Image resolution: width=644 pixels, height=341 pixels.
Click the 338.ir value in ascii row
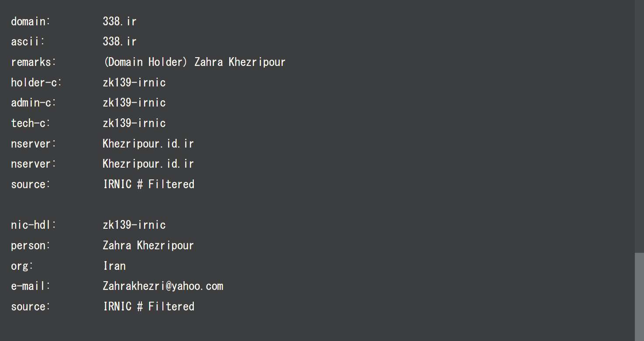click(120, 41)
